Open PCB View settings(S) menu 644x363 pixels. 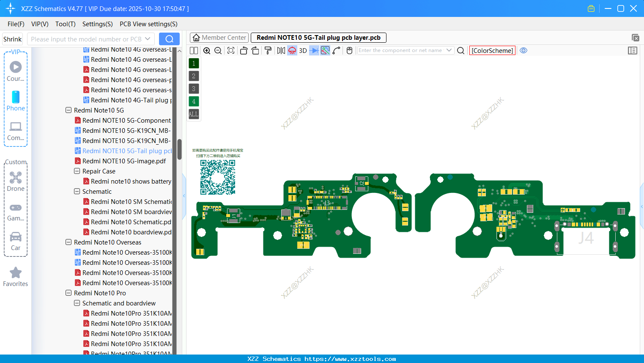pos(148,24)
